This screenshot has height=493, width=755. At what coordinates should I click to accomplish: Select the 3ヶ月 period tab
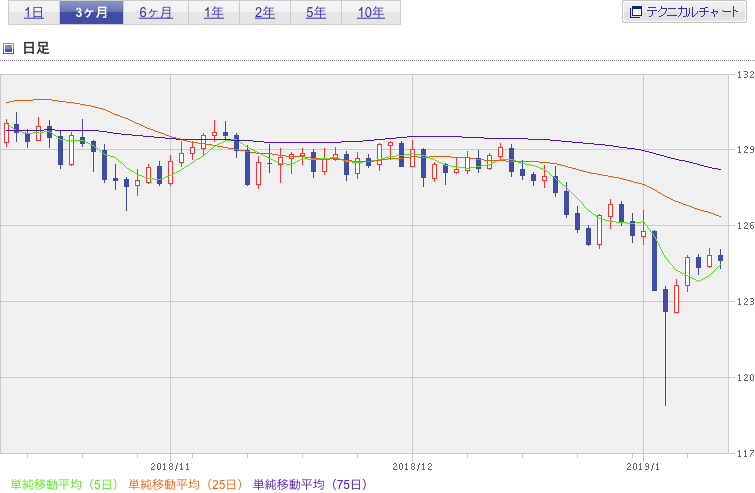click(91, 13)
